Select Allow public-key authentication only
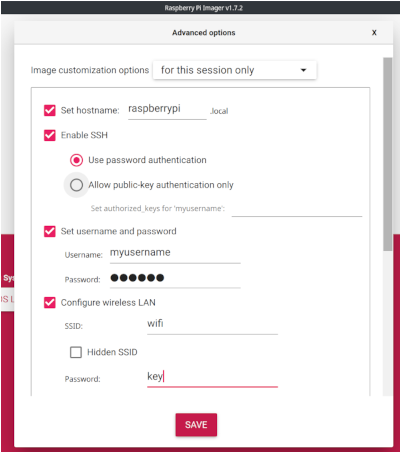Screen dimensions: 400x452 76,185
